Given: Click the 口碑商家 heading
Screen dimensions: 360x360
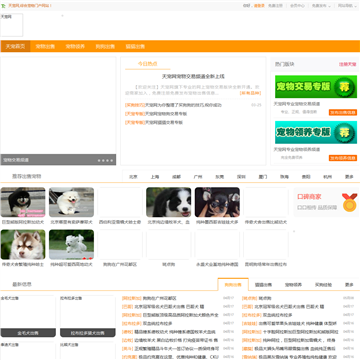Looking at the screenshot, I should click(309, 197).
